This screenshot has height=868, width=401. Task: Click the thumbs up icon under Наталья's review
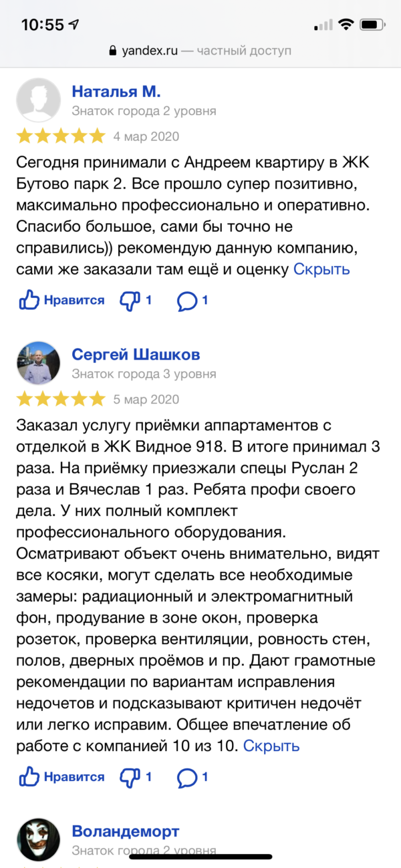point(29,301)
